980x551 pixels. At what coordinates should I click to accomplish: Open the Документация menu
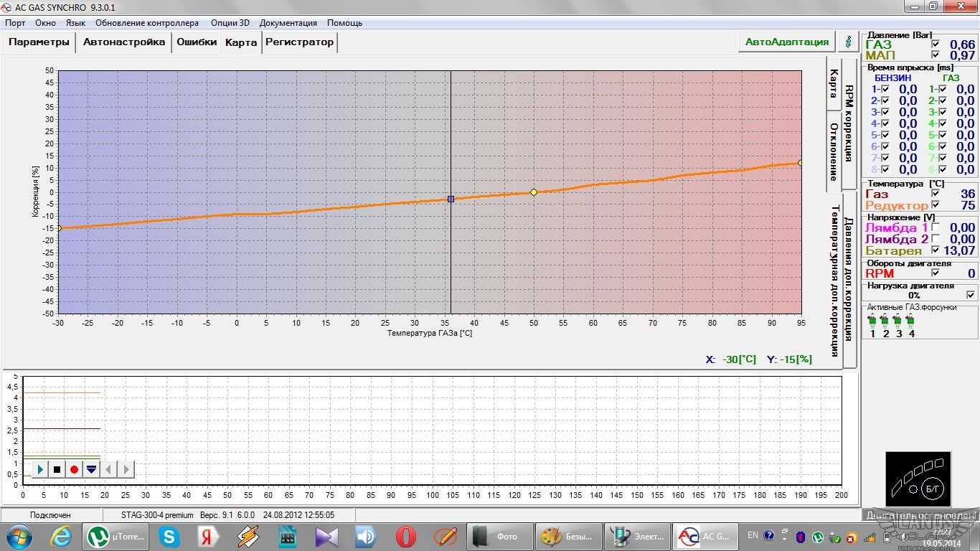click(x=288, y=23)
